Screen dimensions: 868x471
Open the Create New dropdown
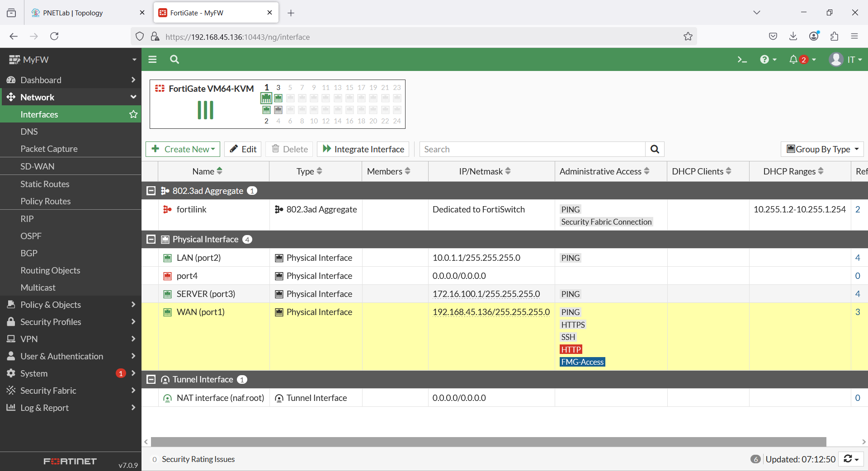point(183,149)
